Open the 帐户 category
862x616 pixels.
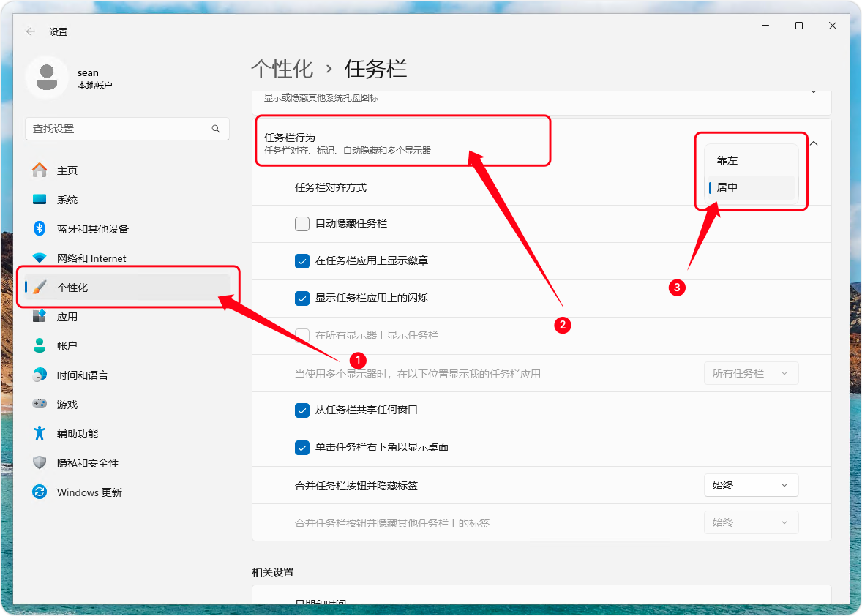click(x=127, y=345)
